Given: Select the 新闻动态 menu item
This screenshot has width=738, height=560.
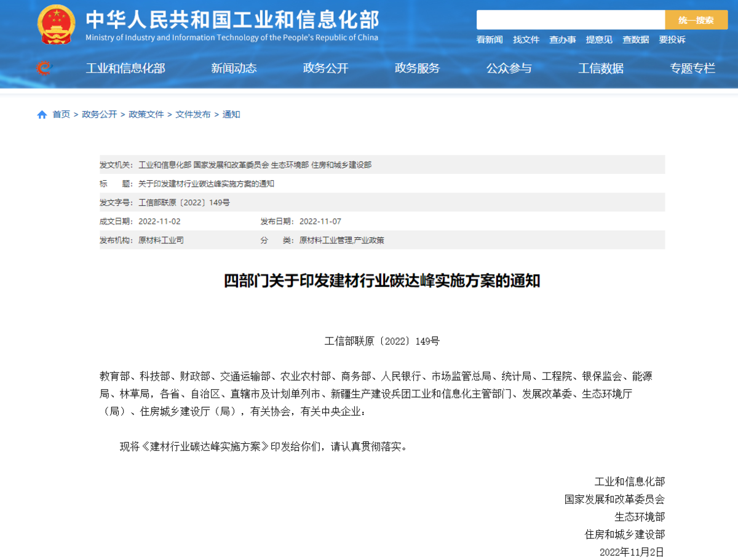Looking at the screenshot, I should pos(234,68).
